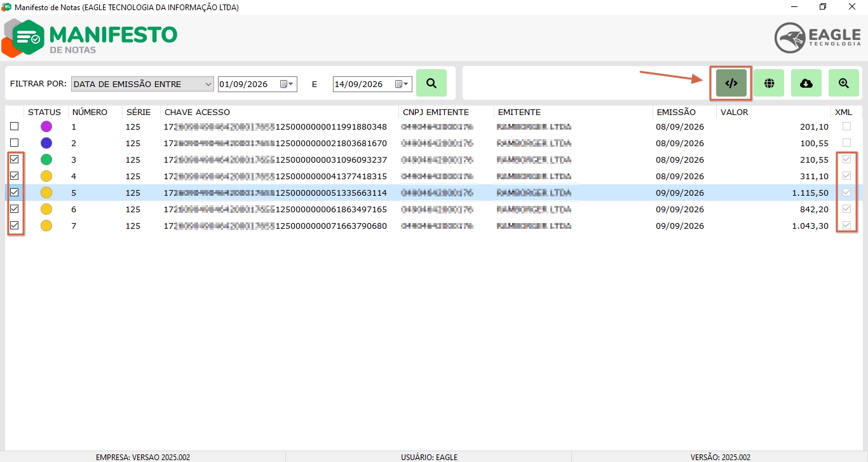The height and width of the screenshot is (462, 868).
Task: Uncheck the selection checkbox for note 6
Action: (15, 209)
